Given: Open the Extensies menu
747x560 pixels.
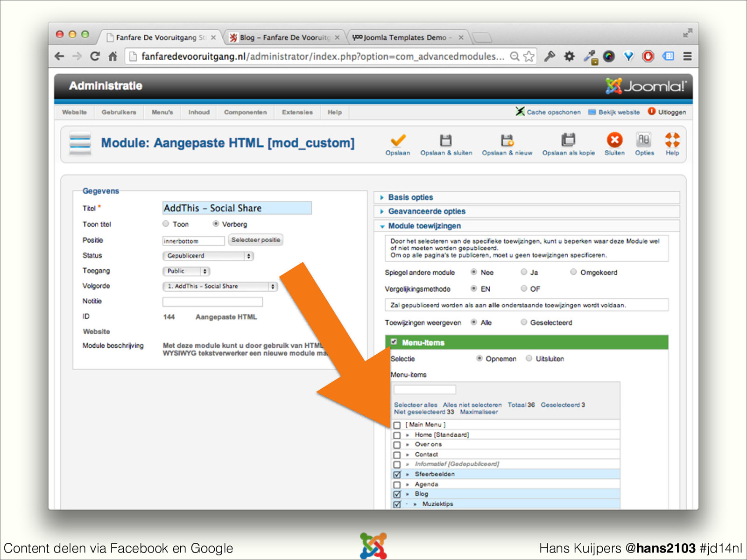Looking at the screenshot, I should point(297,112).
